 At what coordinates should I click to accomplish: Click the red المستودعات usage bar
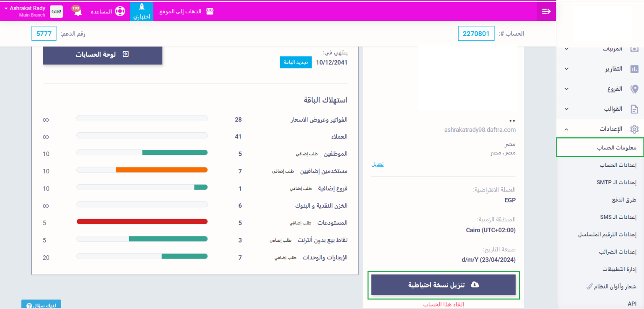click(x=142, y=222)
